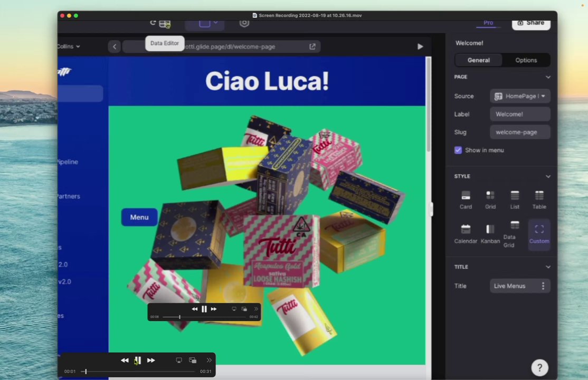The height and width of the screenshot is (380, 588).
Task: Collapse the PAGE section
Action: tap(548, 77)
